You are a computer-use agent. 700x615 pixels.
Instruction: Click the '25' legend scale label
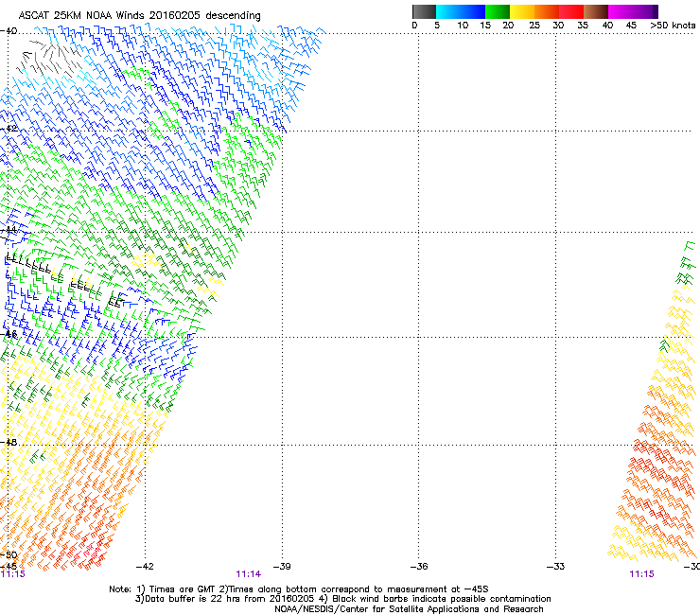pos(534,25)
